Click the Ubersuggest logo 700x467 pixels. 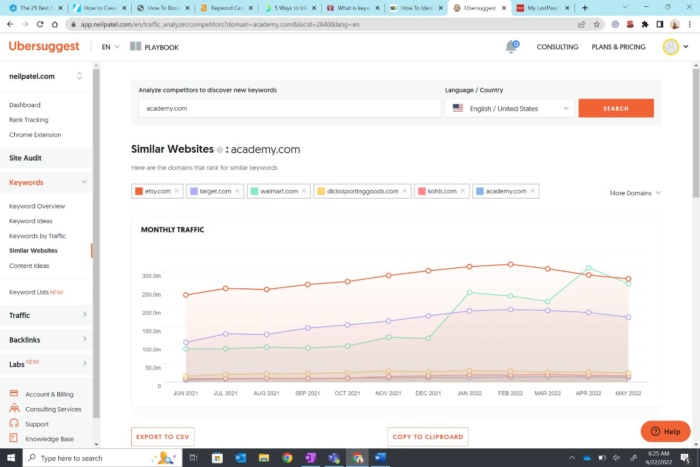44,46
